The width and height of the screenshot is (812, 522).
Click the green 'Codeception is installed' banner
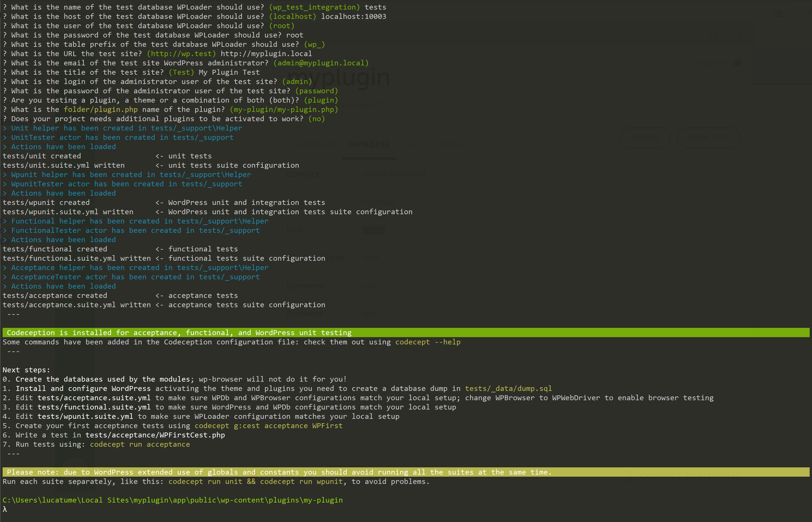pos(406,332)
